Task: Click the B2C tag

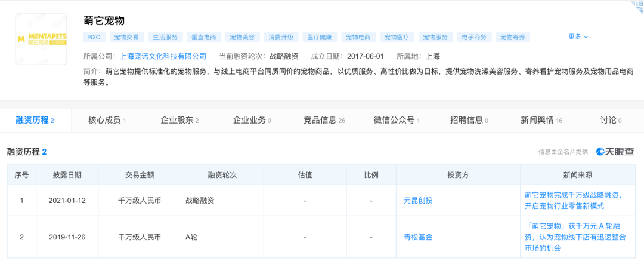Action: [94, 37]
